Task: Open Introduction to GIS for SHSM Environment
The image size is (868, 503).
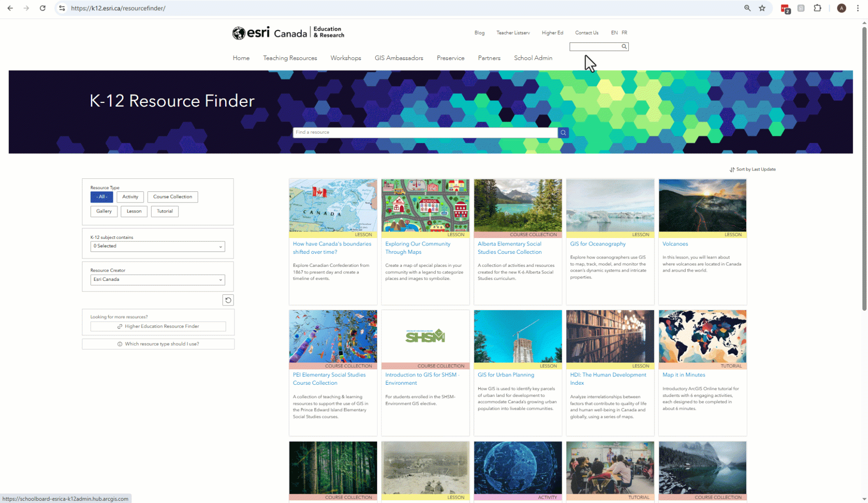Action: [x=422, y=379]
